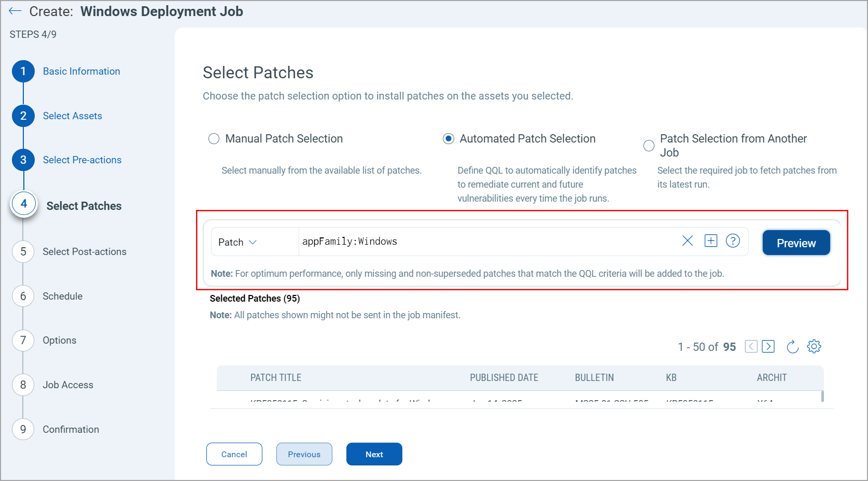Enable Patch Selection from Another Job

(x=649, y=146)
